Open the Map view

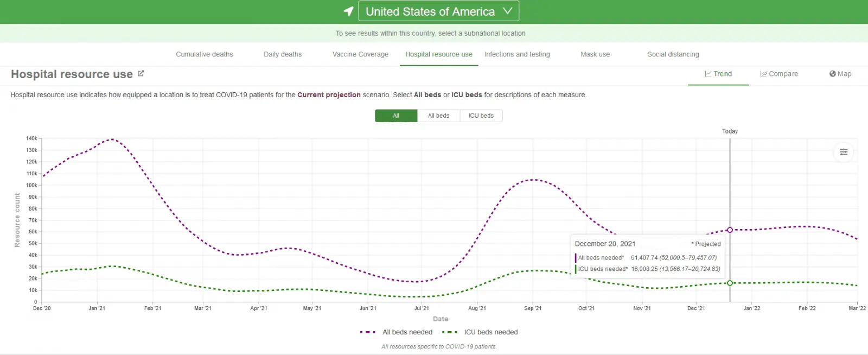[840, 74]
